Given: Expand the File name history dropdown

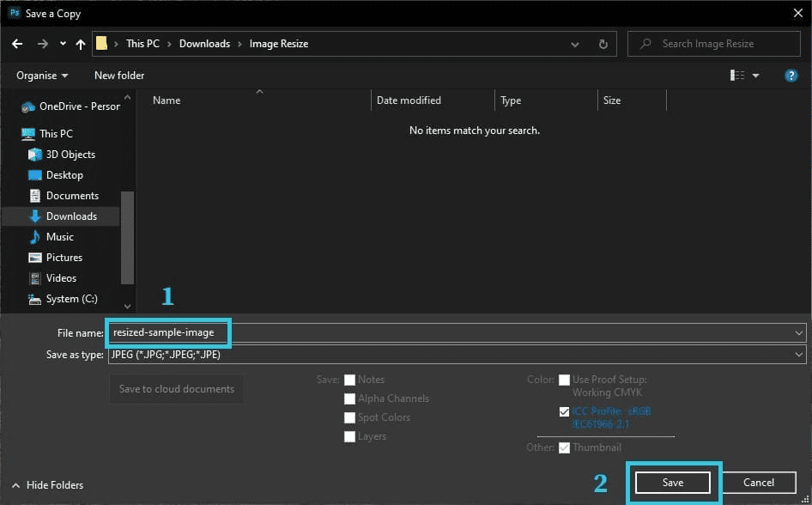Looking at the screenshot, I should pyautogui.click(x=798, y=332).
